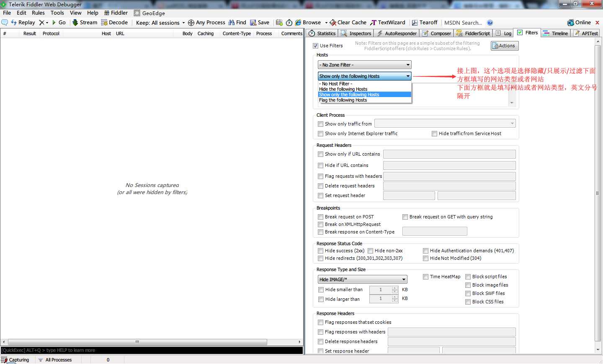The image size is (603, 364).
Task: Enable Show only traffic from checkbox
Action: pos(321,124)
